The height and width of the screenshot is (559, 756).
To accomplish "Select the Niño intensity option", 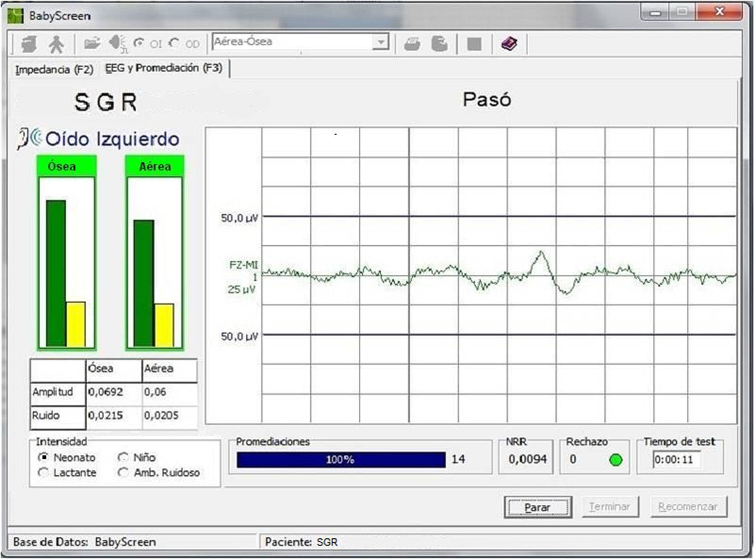I will tap(123, 457).
